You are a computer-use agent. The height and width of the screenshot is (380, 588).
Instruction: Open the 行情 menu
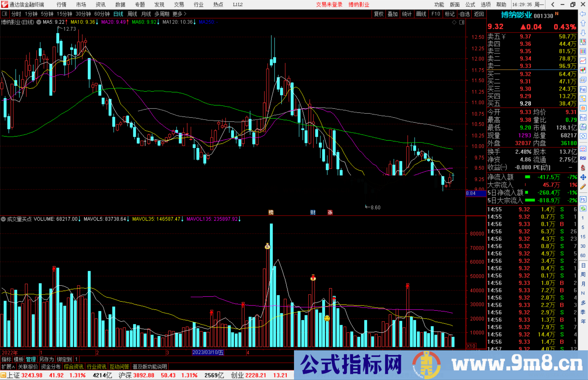pyautogui.click(x=61, y=5)
